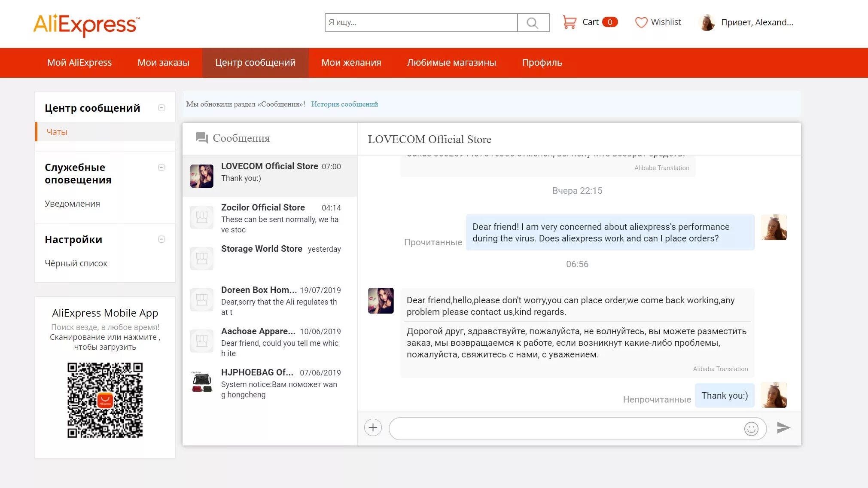Open Zocilor Official Store conversation
The width and height of the screenshot is (868, 488).
(270, 217)
